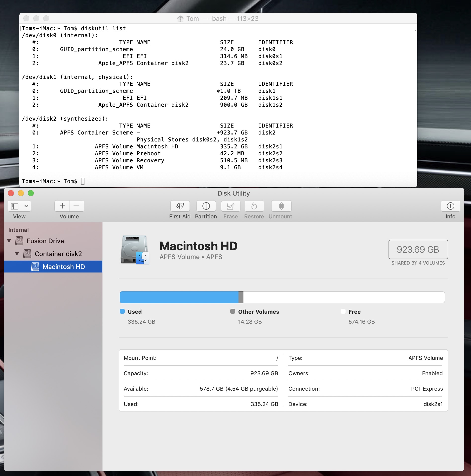Click '/dev/disk1 (internal, physical):' line in Terminal
The width and height of the screenshot is (471, 476).
[77, 77]
